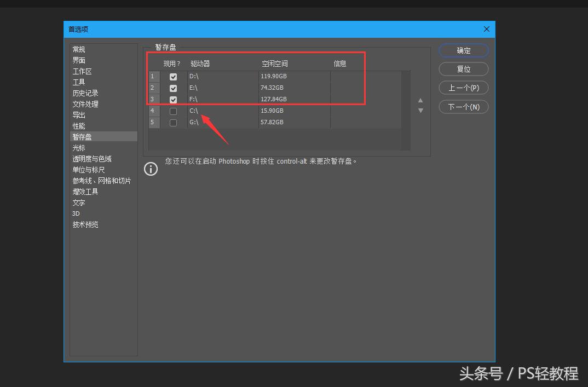Enable the G:\ drive checkbox
The width and height of the screenshot is (588, 387).
[x=174, y=122]
